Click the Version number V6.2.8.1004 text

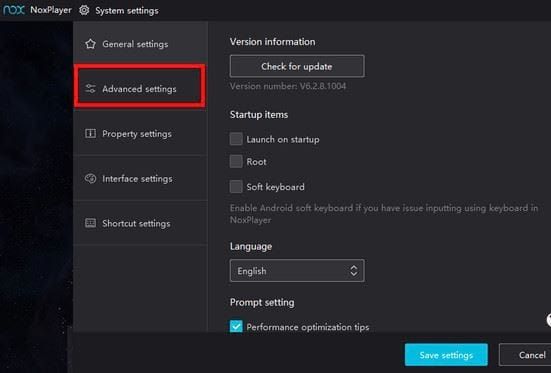tap(288, 86)
